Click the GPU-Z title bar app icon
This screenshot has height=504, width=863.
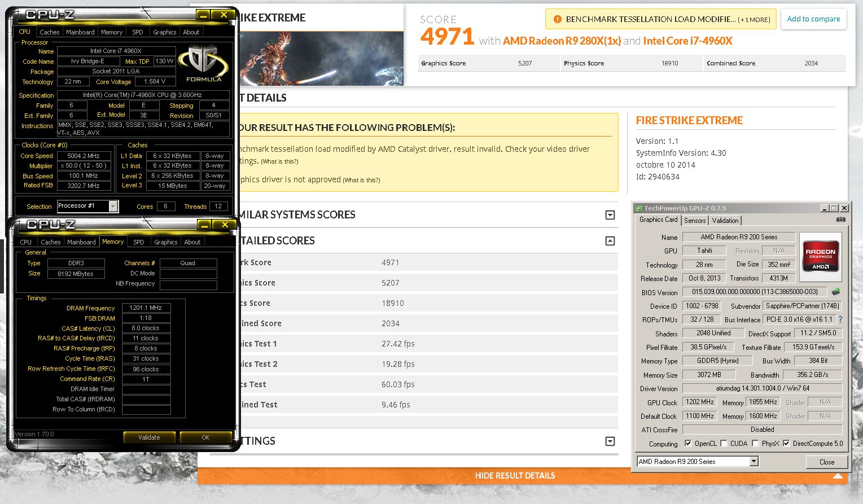(638, 208)
